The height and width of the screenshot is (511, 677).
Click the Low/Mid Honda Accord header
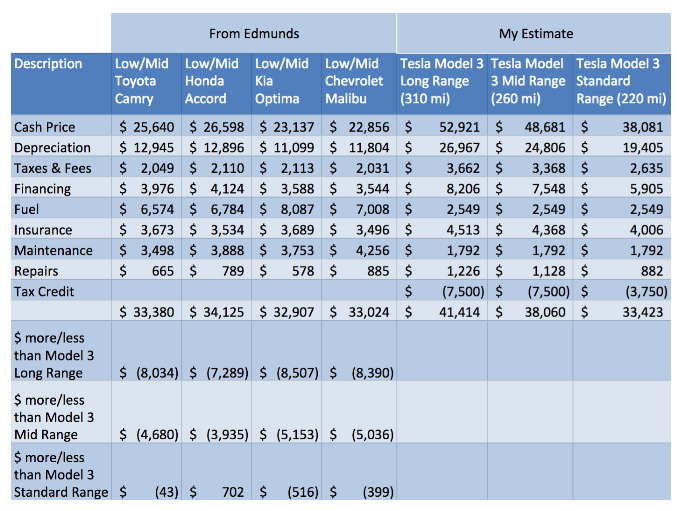tap(216, 81)
